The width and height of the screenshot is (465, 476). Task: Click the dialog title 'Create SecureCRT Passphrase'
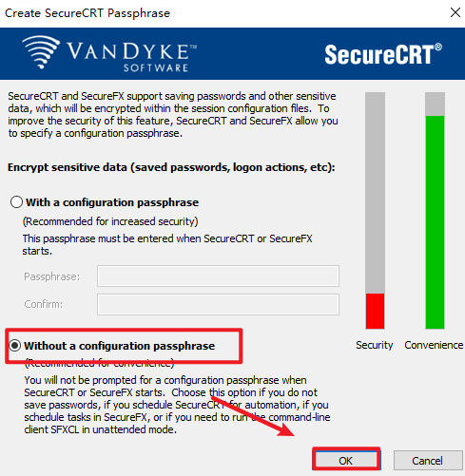click(87, 13)
